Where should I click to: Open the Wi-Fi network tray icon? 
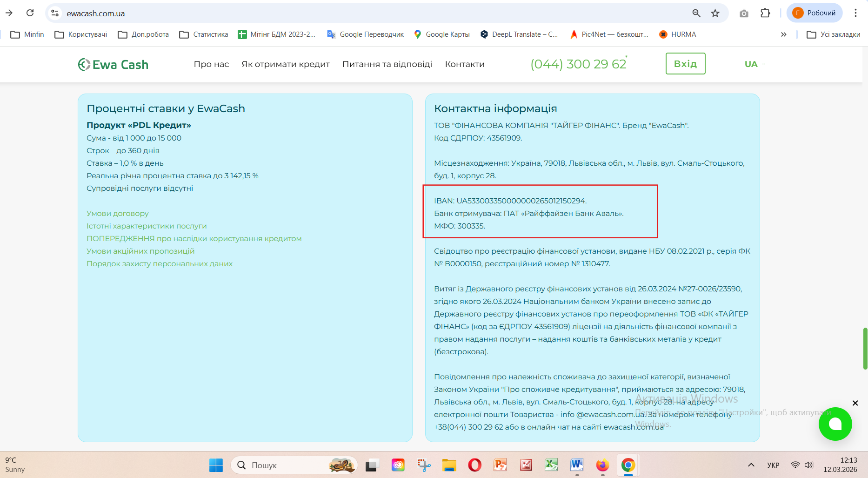pos(795,465)
